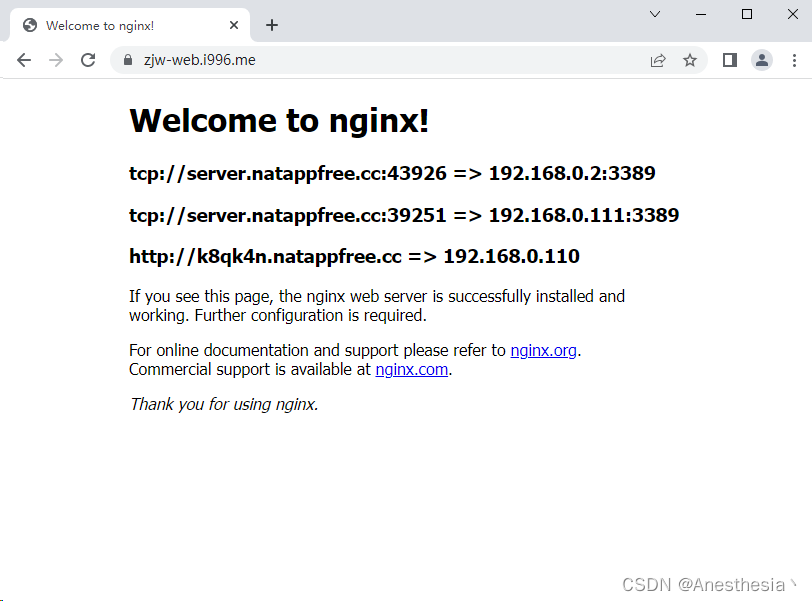Click the forward navigation arrow
This screenshot has width=812, height=601.
tap(56, 60)
